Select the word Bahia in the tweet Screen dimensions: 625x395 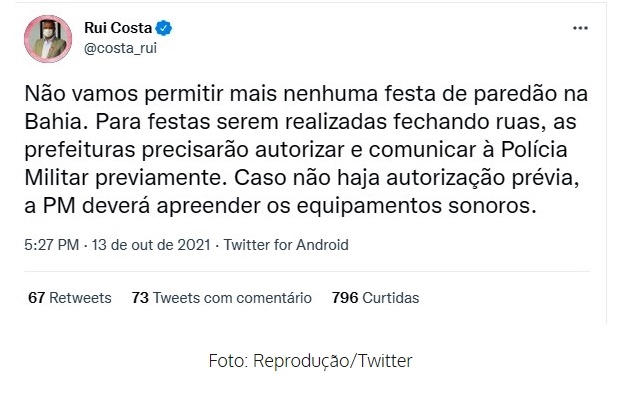(x=53, y=122)
